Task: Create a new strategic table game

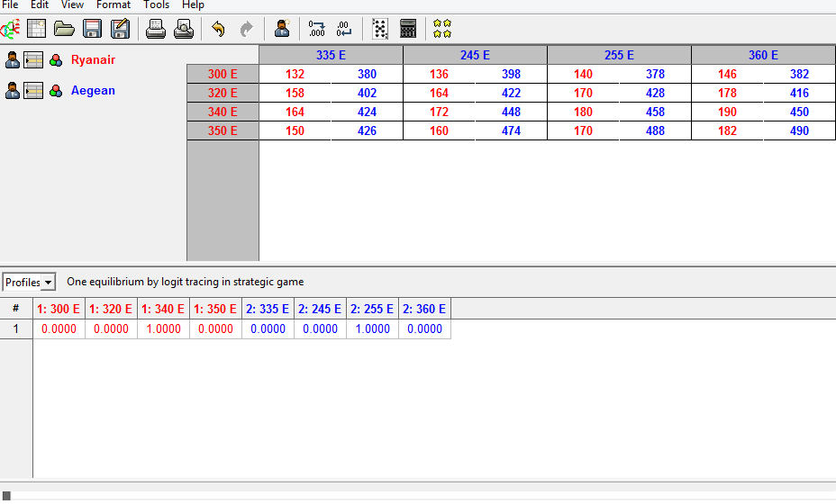Action: point(36,29)
